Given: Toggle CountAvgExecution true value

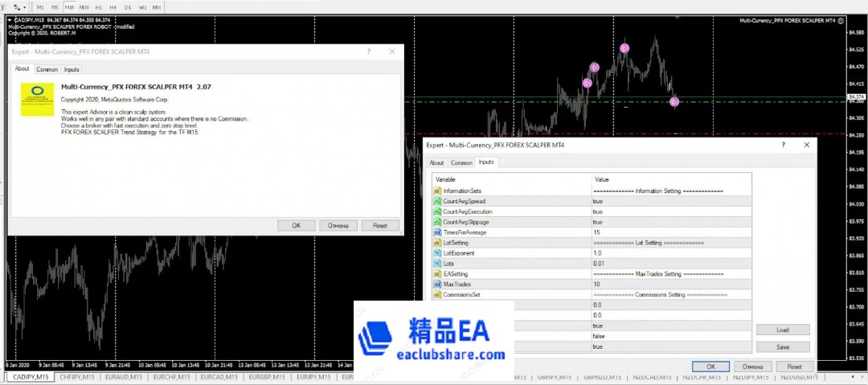Looking at the screenshot, I should 598,211.
